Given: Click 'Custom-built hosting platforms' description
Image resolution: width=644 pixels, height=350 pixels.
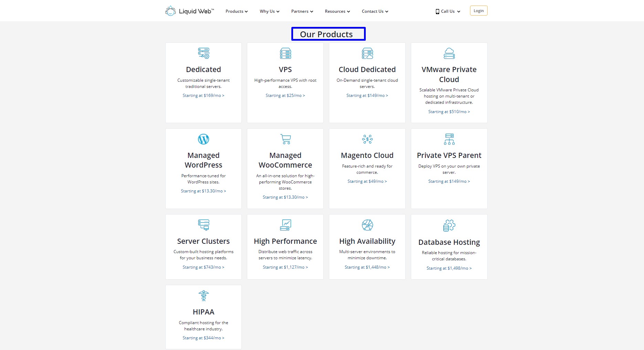Looking at the screenshot, I should point(204,255).
